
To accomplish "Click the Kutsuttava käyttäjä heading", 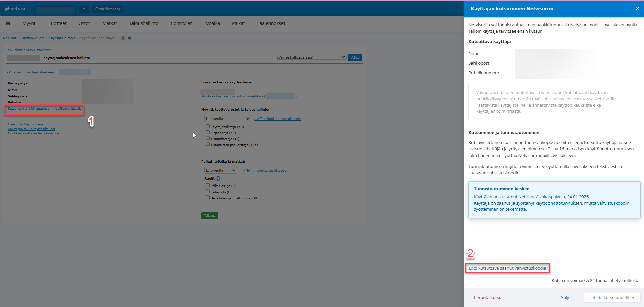I will point(490,42).
